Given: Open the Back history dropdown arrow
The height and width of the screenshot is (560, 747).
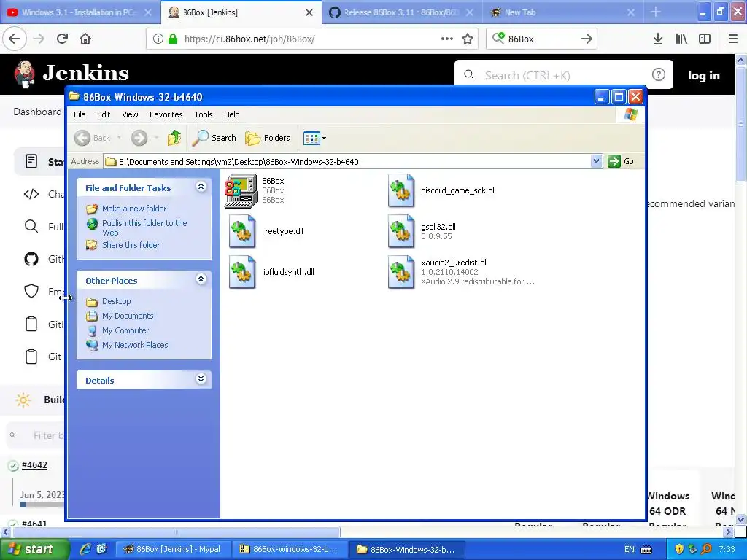Looking at the screenshot, I should pyautogui.click(x=119, y=138).
